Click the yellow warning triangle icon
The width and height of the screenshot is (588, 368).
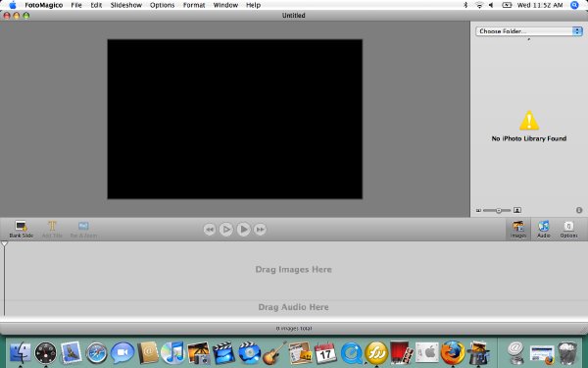(529, 120)
